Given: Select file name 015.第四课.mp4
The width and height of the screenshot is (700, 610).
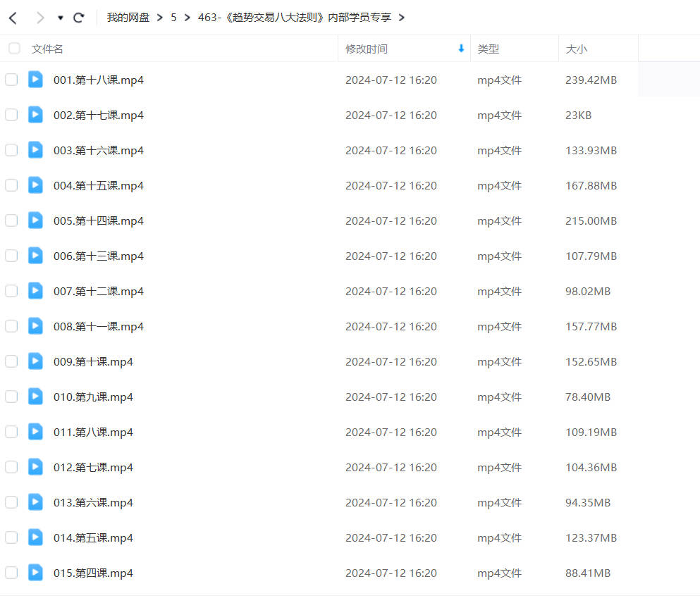Looking at the screenshot, I should click(x=93, y=574).
